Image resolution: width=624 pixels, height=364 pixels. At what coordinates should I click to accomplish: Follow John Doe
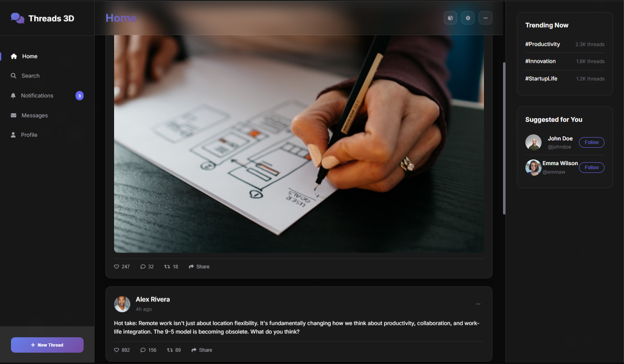click(x=592, y=142)
